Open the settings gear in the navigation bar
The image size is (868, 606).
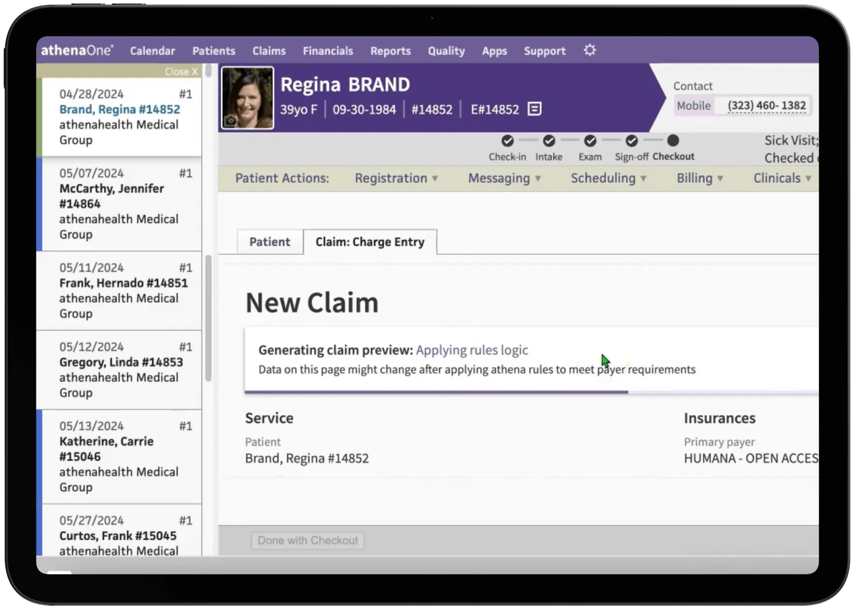[x=590, y=50]
